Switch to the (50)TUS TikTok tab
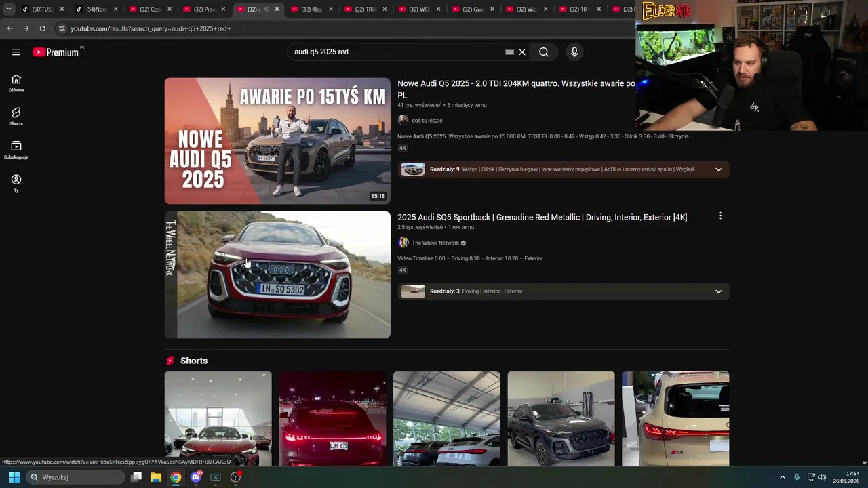 coord(42,9)
